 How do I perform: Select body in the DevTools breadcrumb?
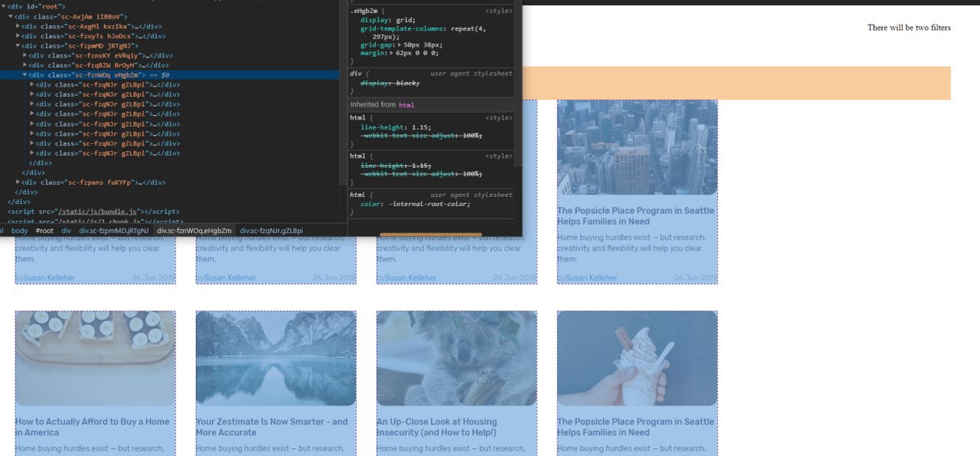pyautogui.click(x=19, y=231)
